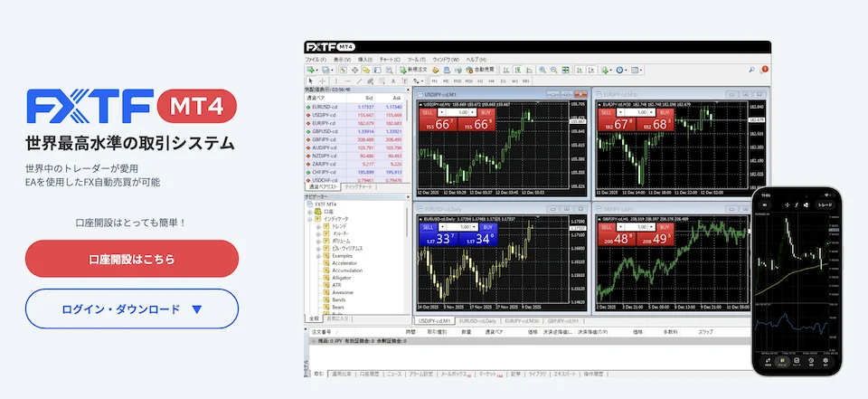
Task: Select the H4 timeframe button
Action: 489,81
